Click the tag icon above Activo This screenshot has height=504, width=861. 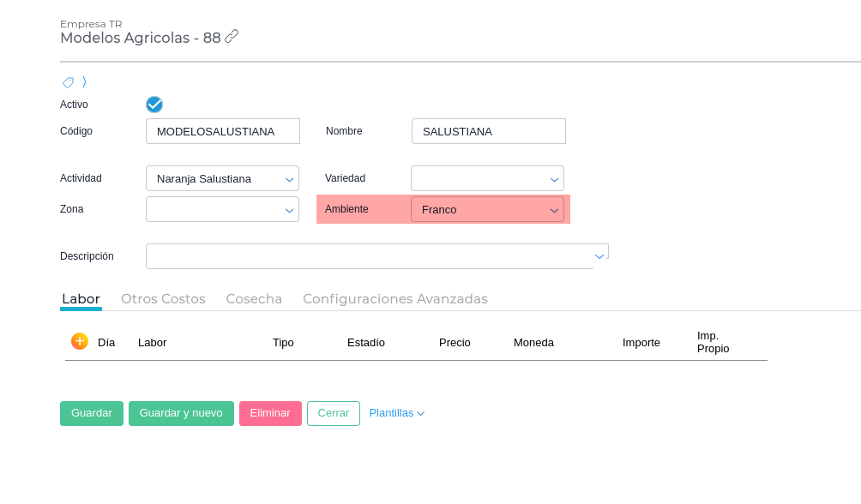(68, 82)
